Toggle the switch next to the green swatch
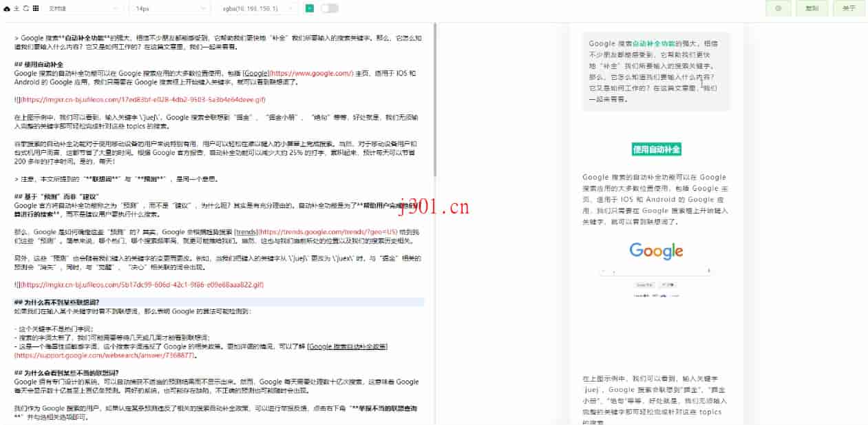 (x=329, y=8)
